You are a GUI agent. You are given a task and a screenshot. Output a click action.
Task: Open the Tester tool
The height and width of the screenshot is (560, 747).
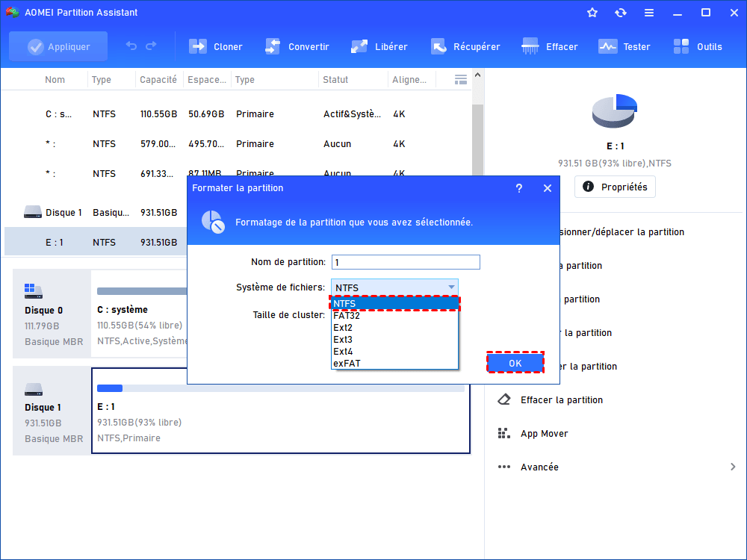624,46
